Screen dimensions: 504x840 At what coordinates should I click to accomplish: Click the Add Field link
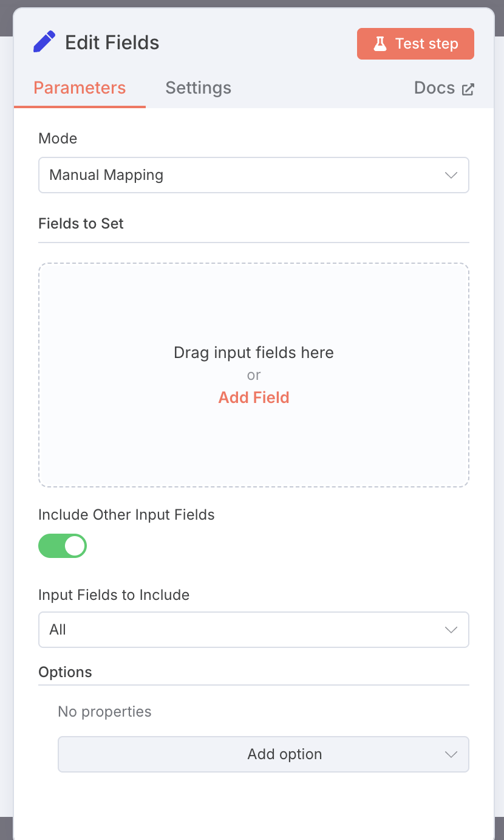[254, 398]
